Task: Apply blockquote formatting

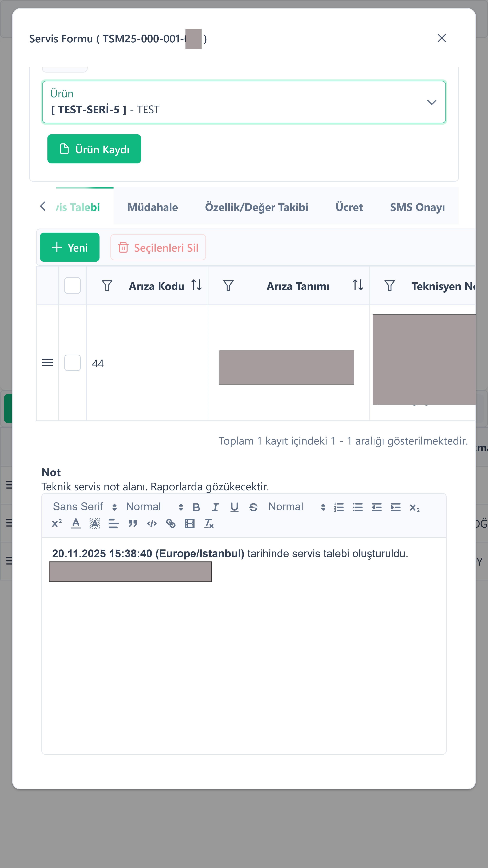Action: pyautogui.click(x=133, y=523)
